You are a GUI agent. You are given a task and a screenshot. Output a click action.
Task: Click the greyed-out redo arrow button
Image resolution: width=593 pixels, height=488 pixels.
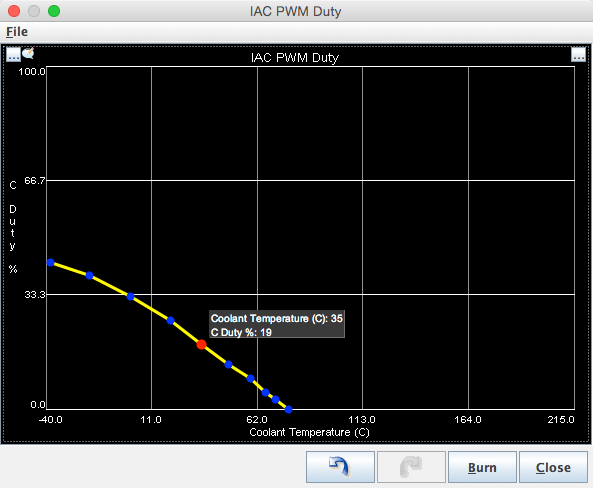[x=411, y=467]
